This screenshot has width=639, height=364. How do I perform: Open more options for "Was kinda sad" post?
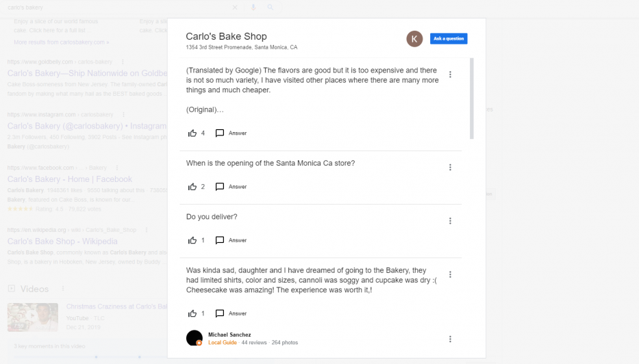coord(450,274)
